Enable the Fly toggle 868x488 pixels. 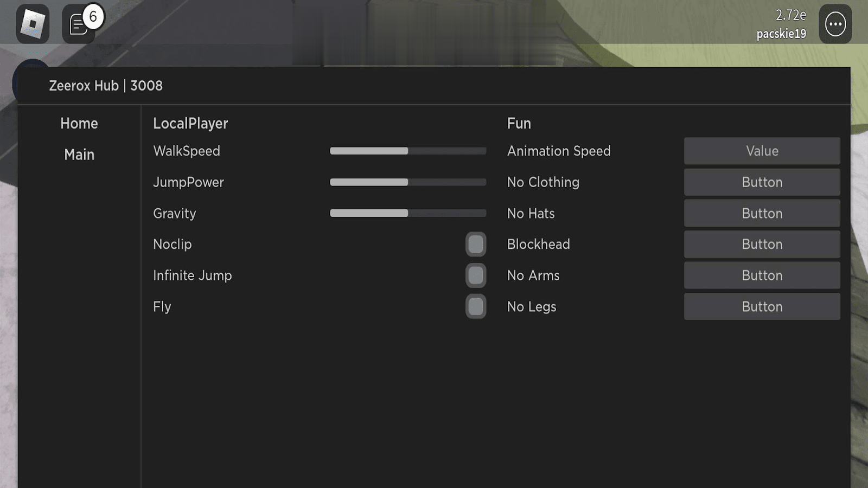[x=475, y=307]
